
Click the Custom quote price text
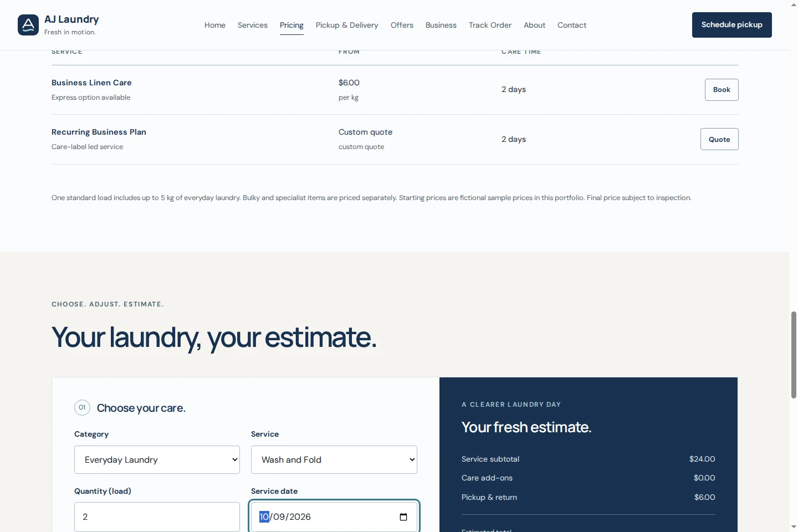[x=365, y=132]
